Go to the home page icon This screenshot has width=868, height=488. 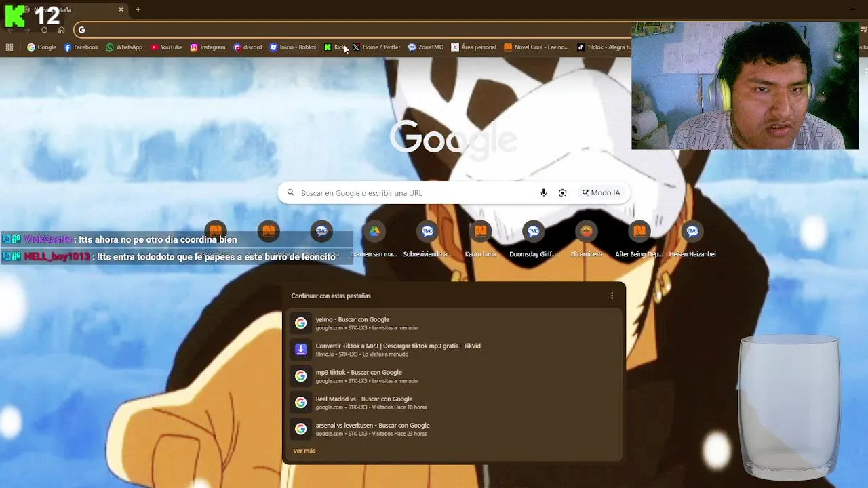click(61, 30)
